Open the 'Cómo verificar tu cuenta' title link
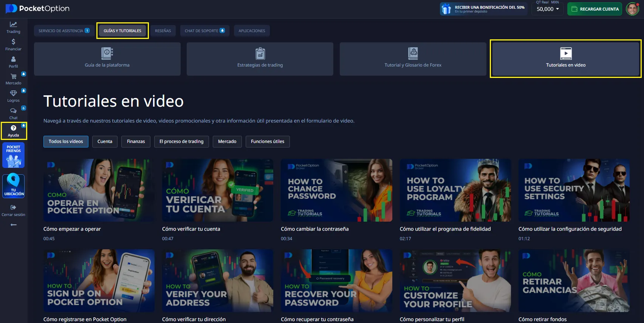The image size is (644, 323). point(191,229)
